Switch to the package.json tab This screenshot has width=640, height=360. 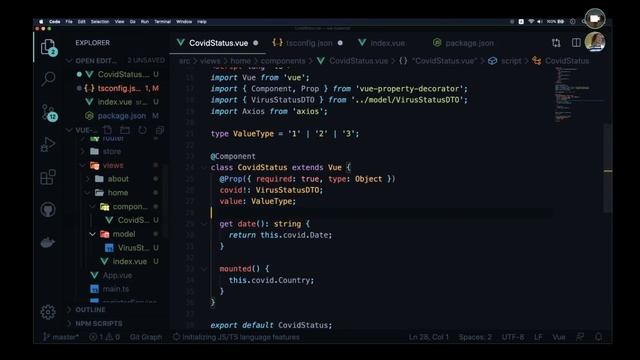click(464, 43)
